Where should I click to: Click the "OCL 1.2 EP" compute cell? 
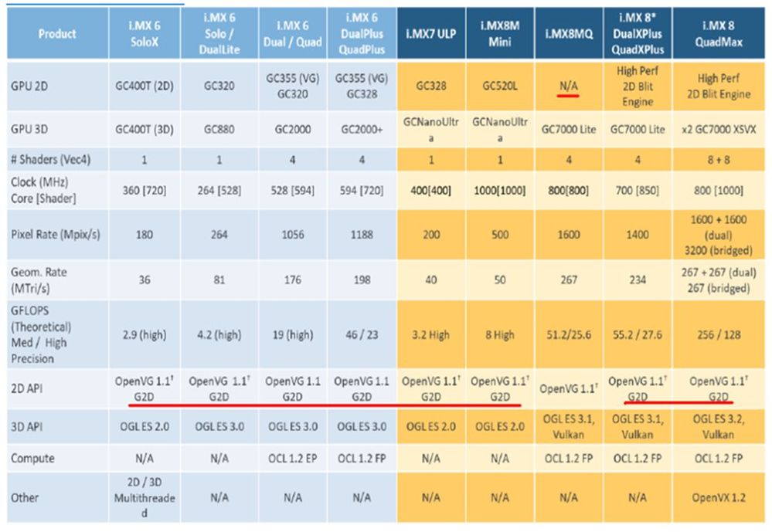(292, 458)
